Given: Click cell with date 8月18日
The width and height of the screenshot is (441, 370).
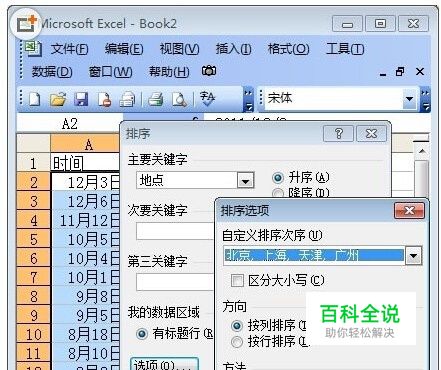Looking at the screenshot, I should pos(85,334).
